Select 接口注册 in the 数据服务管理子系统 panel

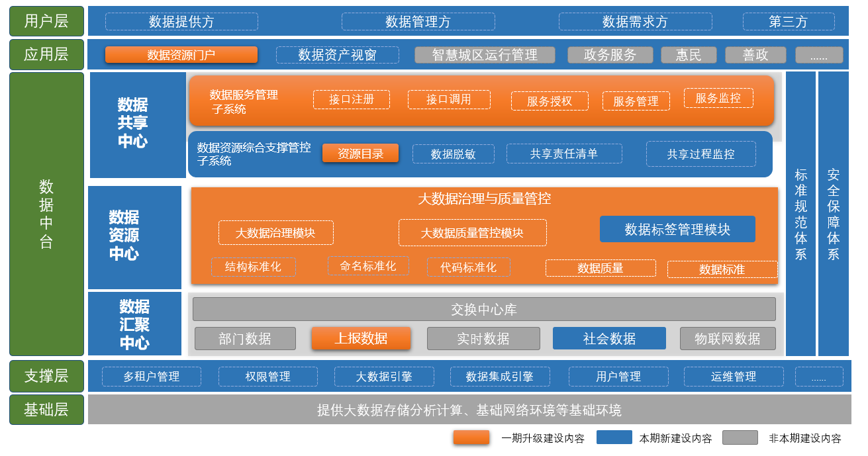point(351,99)
